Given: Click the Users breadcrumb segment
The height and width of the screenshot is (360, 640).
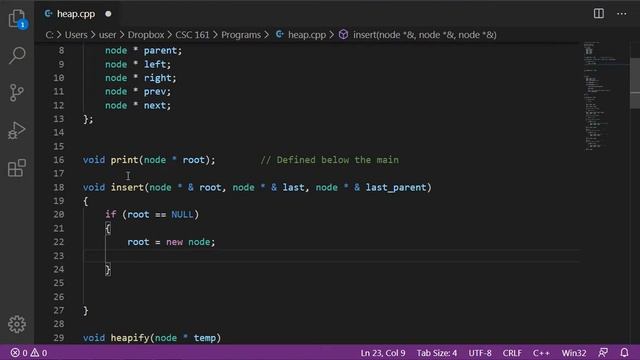Looking at the screenshot, I should 76,35.
